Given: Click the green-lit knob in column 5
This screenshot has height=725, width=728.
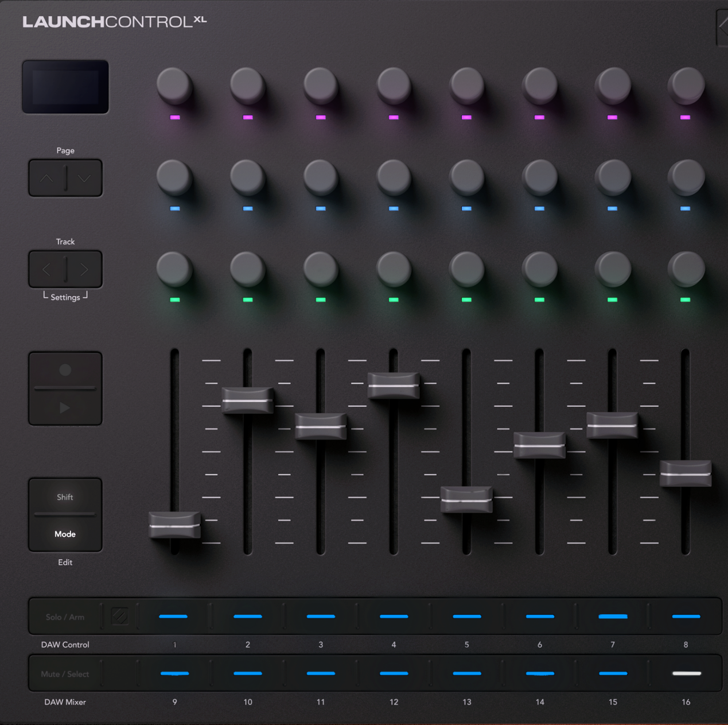Looking at the screenshot, I should tap(466, 268).
